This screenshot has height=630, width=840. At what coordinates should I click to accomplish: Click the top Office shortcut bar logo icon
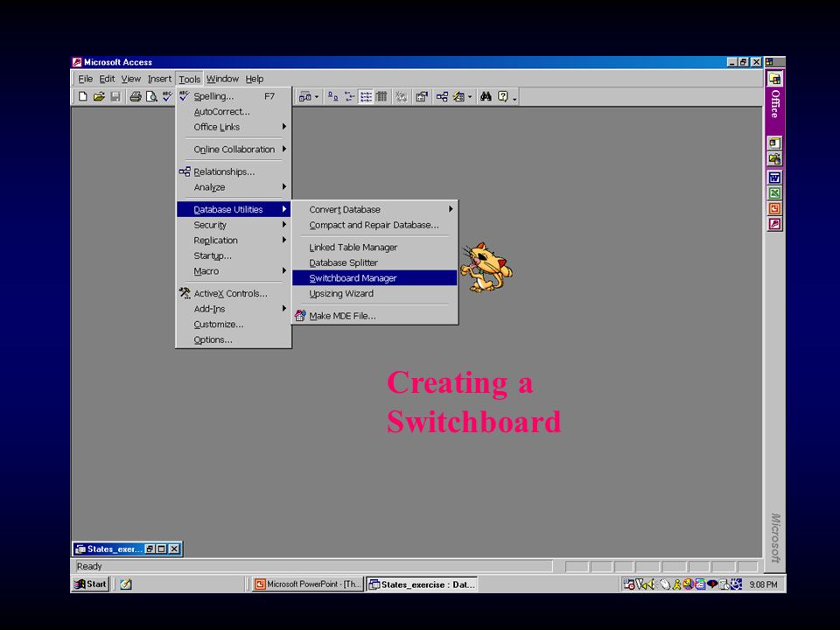[x=774, y=80]
